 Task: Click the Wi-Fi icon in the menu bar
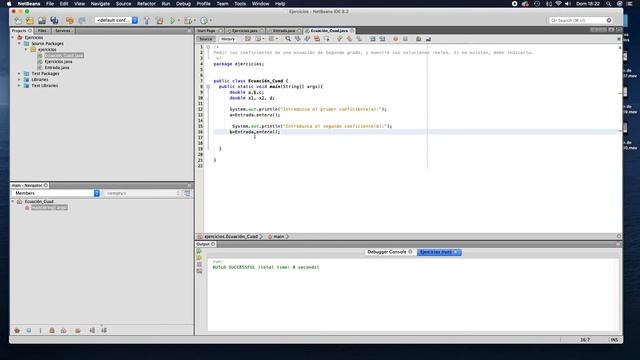[558, 4]
